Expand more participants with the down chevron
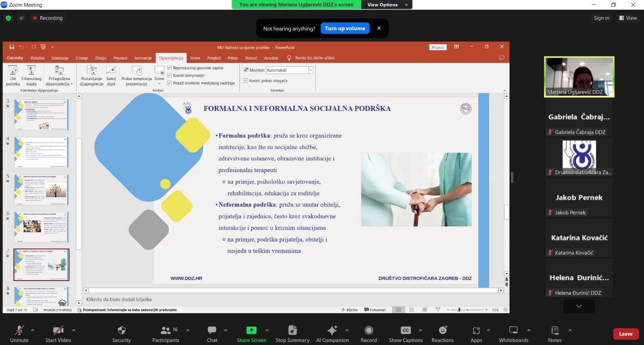Image resolution: width=644 pixels, height=345 pixels. click(x=579, y=306)
